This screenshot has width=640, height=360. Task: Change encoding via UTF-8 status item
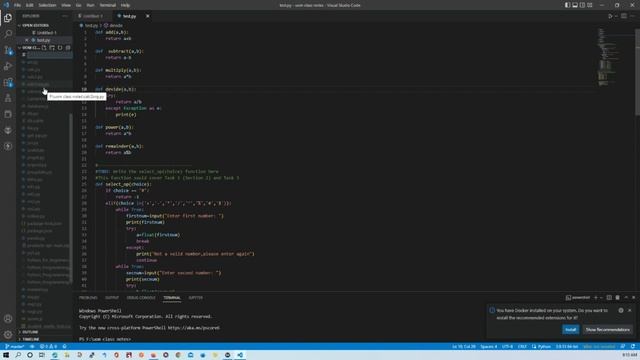click(507, 347)
